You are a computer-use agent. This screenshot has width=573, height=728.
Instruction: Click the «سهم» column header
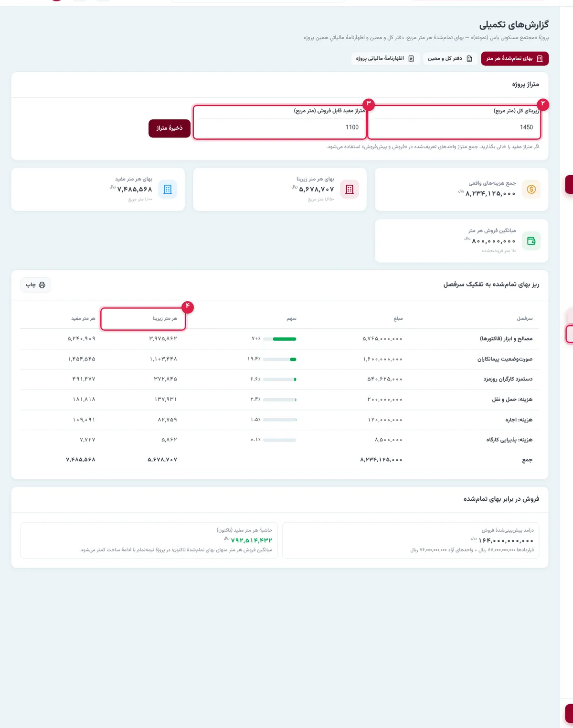point(291,318)
